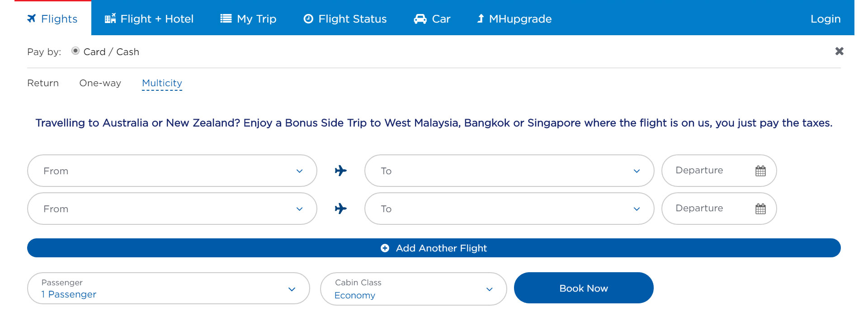Click the clock icon beside Flight Status
The width and height of the screenshot is (868, 316).
click(308, 19)
